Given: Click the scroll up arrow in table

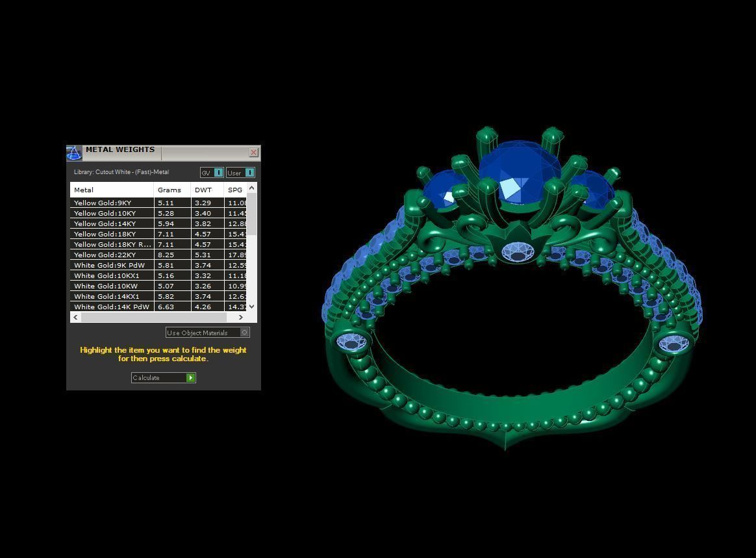Looking at the screenshot, I should tap(252, 188).
